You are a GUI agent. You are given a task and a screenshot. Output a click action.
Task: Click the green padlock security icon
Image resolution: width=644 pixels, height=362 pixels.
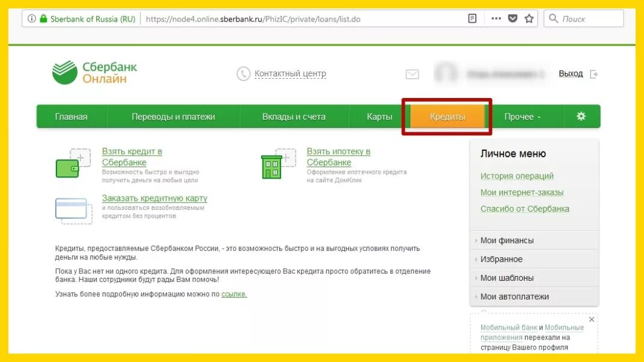pos(43,19)
